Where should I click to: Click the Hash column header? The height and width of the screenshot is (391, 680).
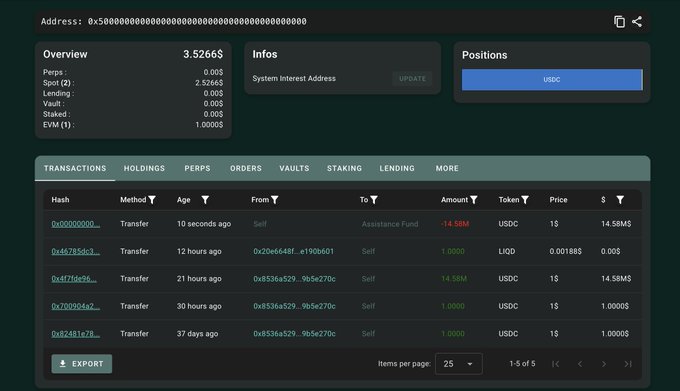pyautogui.click(x=60, y=200)
